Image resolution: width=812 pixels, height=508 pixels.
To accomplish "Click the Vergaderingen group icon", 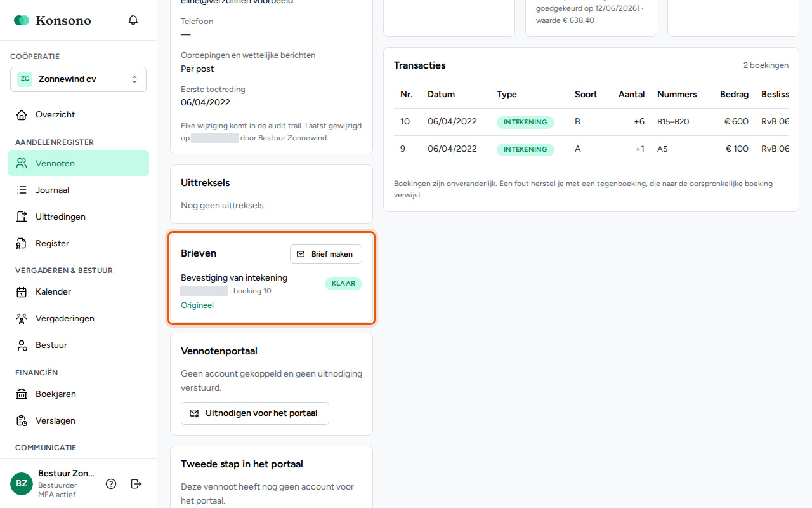I will (x=22, y=319).
